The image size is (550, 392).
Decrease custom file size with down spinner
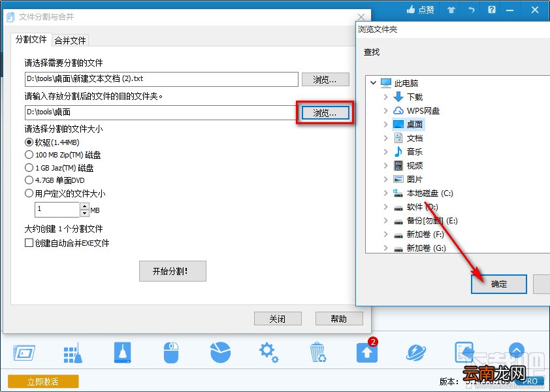(84, 213)
